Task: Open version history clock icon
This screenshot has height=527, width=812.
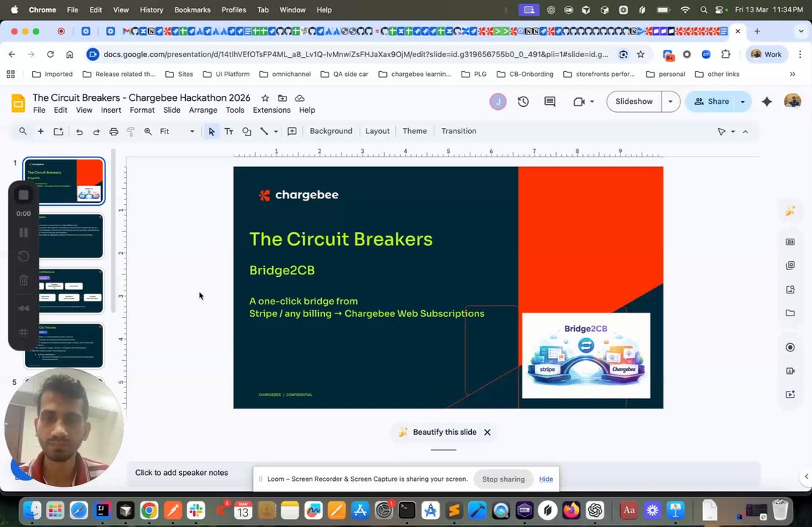Action: pyautogui.click(x=523, y=102)
